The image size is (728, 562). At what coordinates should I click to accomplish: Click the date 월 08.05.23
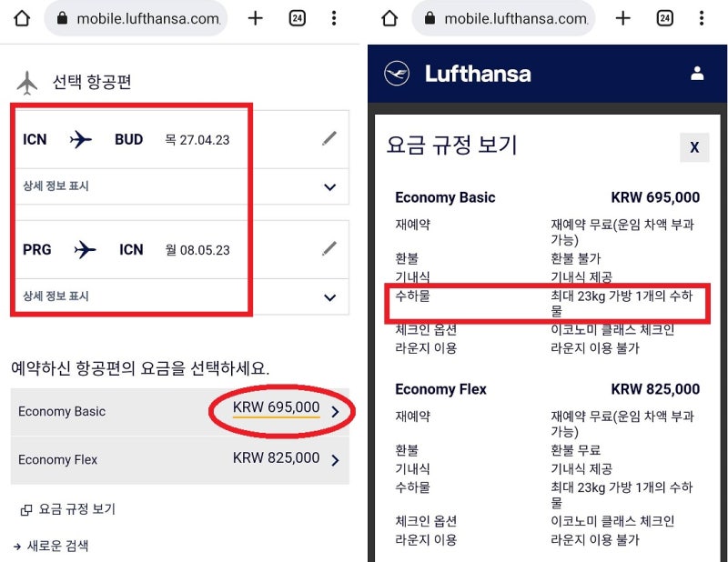tap(197, 250)
